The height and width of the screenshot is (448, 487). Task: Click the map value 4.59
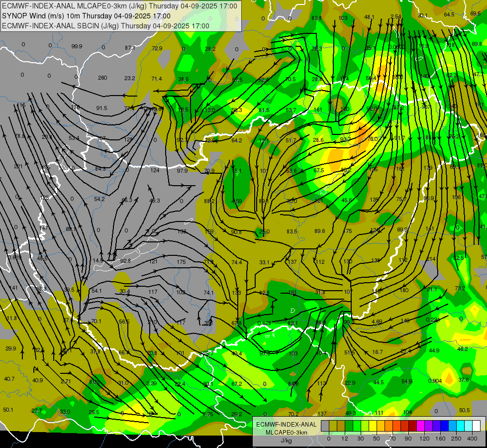pos(237,201)
